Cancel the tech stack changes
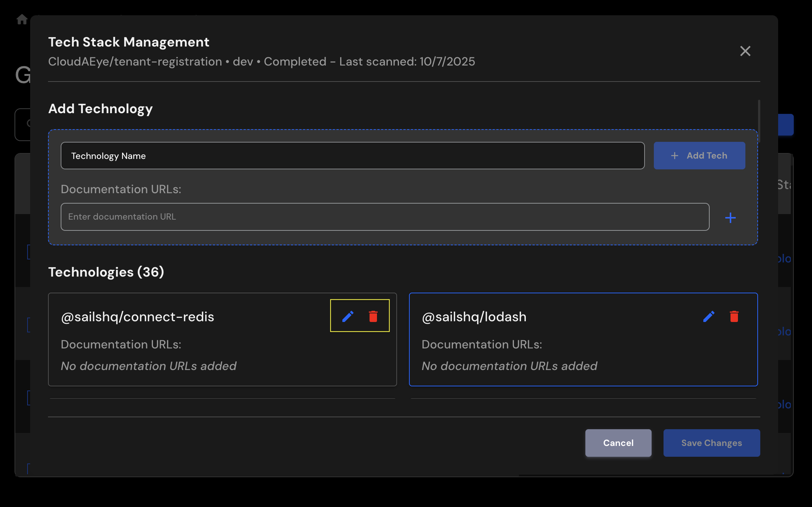 (x=618, y=443)
